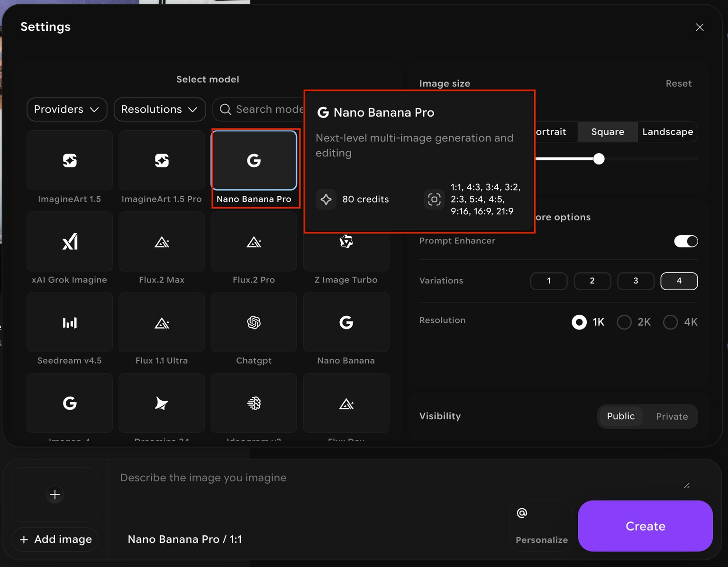Screen dimensions: 728x567
Task: Click the Search models input field
Action: pos(258,110)
